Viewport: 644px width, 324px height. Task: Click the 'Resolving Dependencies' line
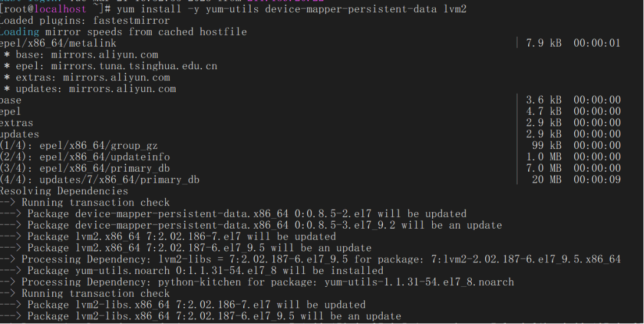pyautogui.click(x=64, y=191)
